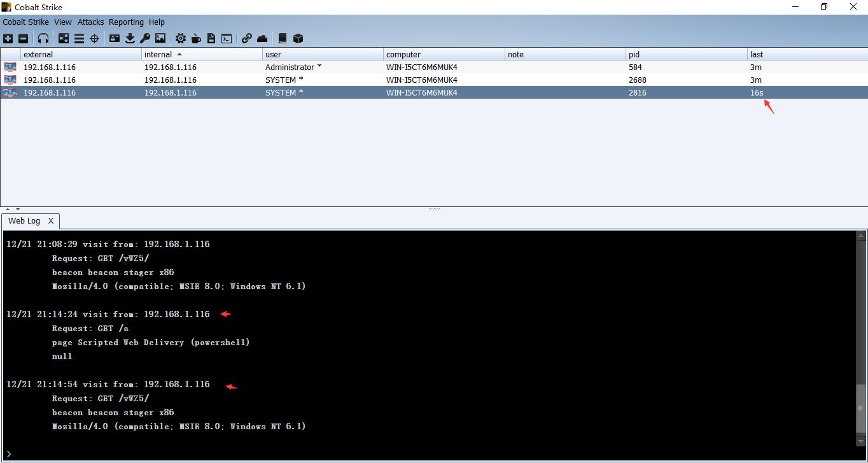The height and width of the screenshot is (463, 868).
Task: Sort sessions by the computer column header
Action: pyautogui.click(x=444, y=54)
